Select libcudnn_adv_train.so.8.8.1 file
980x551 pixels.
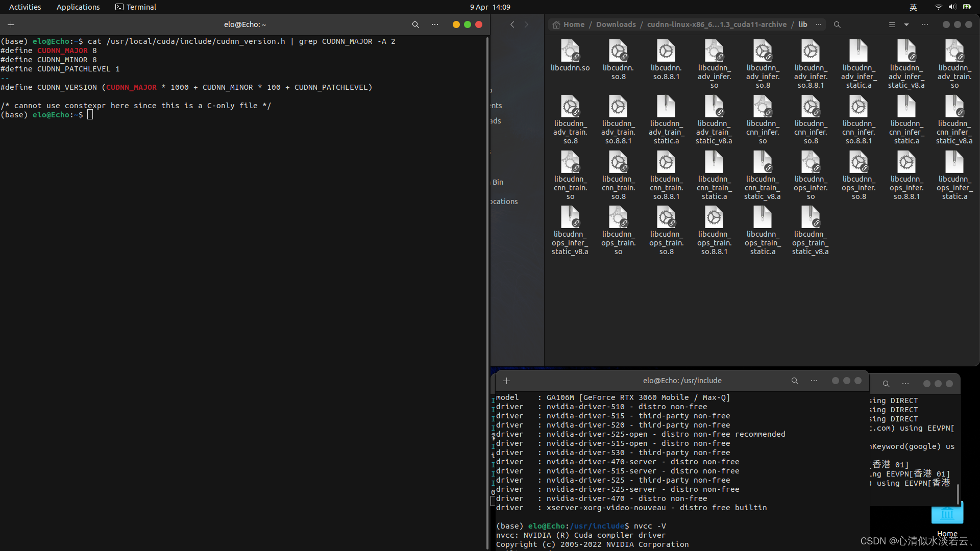[618, 120]
